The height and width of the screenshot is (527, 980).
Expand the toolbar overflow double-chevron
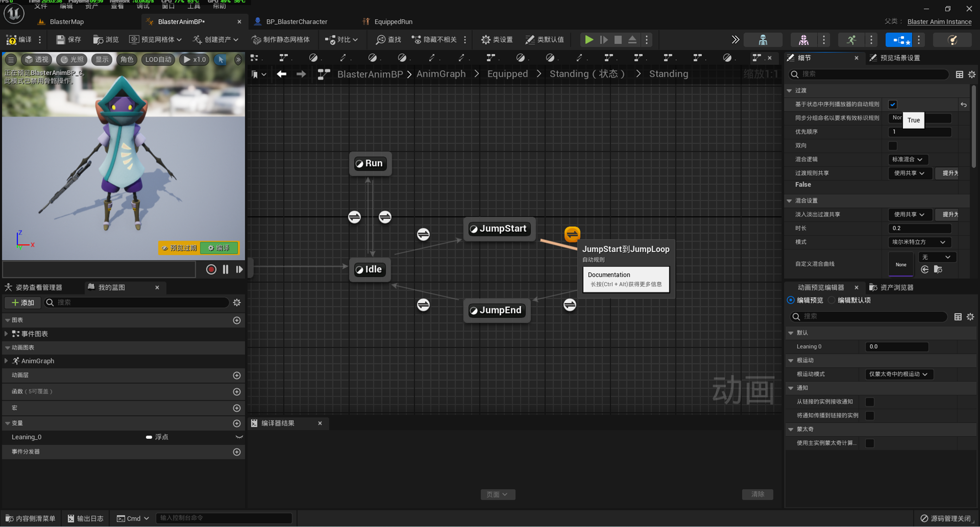coord(735,40)
